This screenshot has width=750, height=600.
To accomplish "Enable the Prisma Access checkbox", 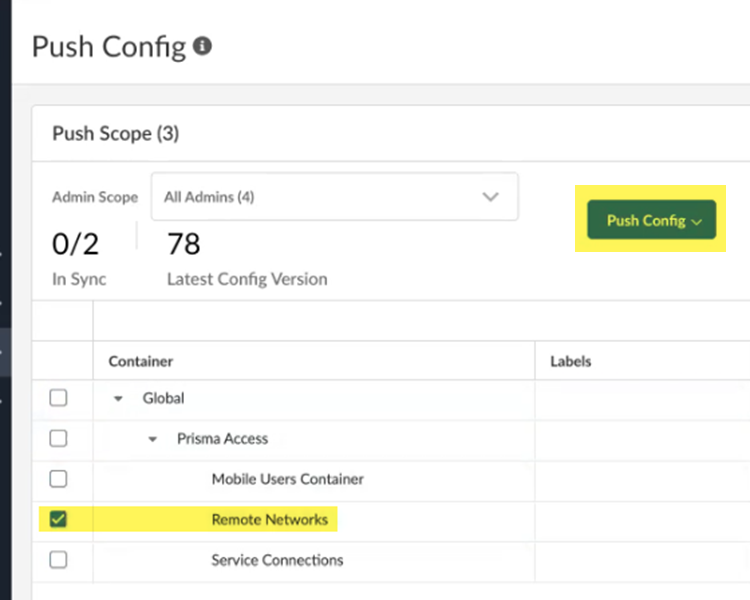I will click(x=58, y=438).
